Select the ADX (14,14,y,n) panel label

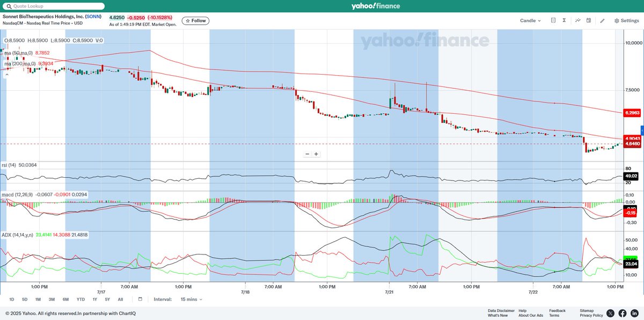point(17,235)
